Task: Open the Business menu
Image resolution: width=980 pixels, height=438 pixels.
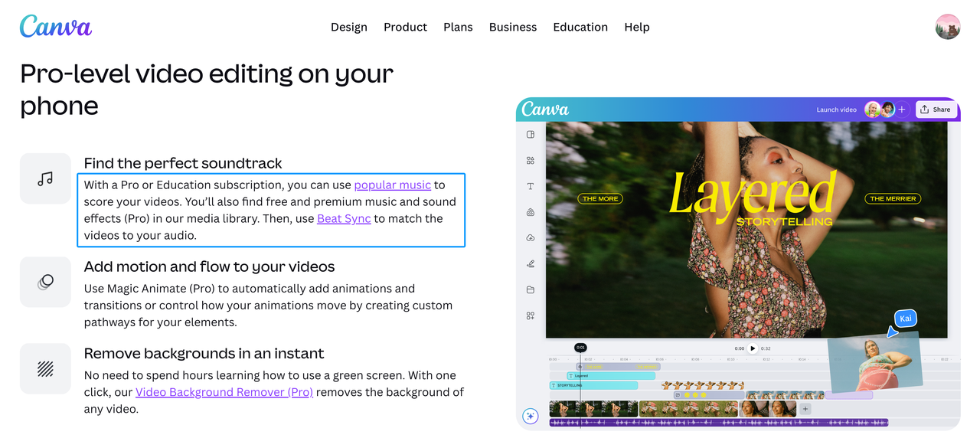Action: pos(513,27)
